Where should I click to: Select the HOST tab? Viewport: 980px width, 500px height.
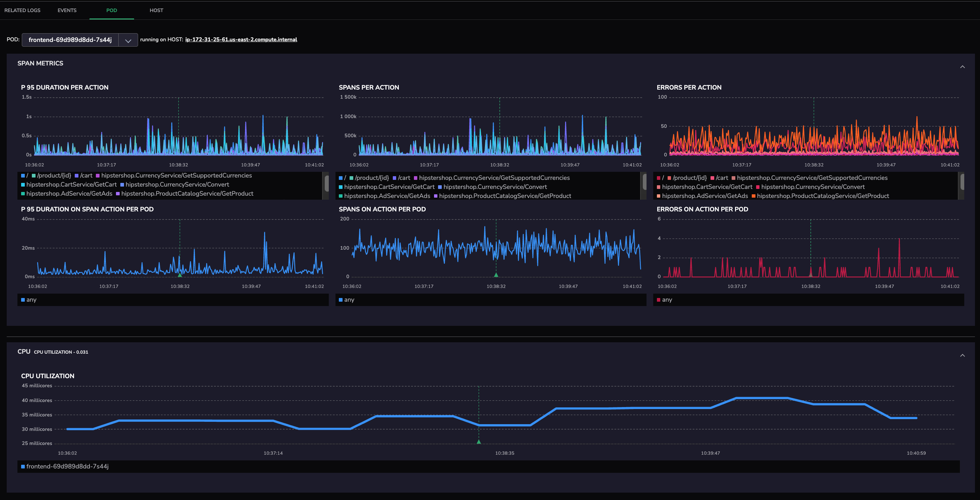point(156,10)
